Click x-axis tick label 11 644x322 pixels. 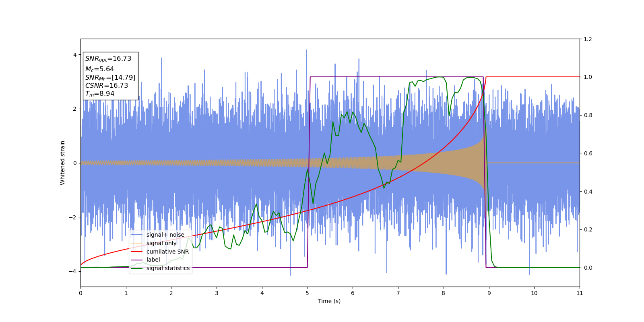click(x=580, y=293)
